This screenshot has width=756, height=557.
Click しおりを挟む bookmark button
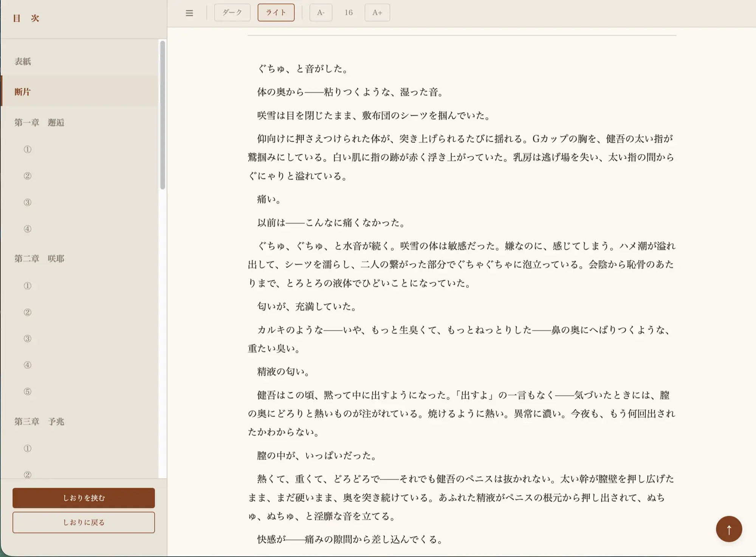[x=84, y=498]
